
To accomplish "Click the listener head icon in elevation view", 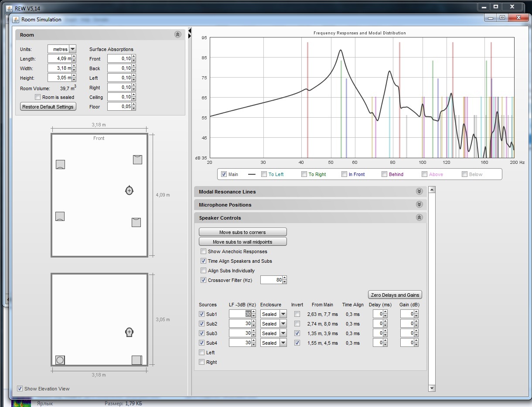I will point(129,332).
